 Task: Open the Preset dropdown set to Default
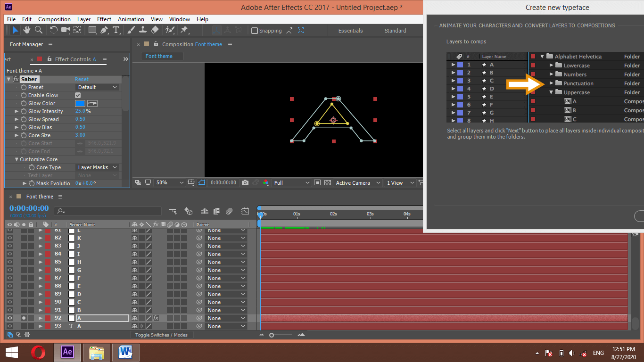97,87
